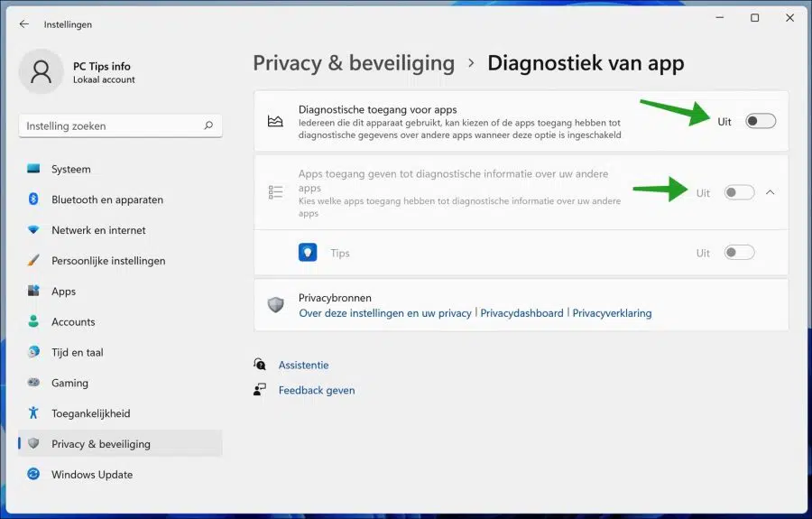Open Systeem settings

(120, 169)
